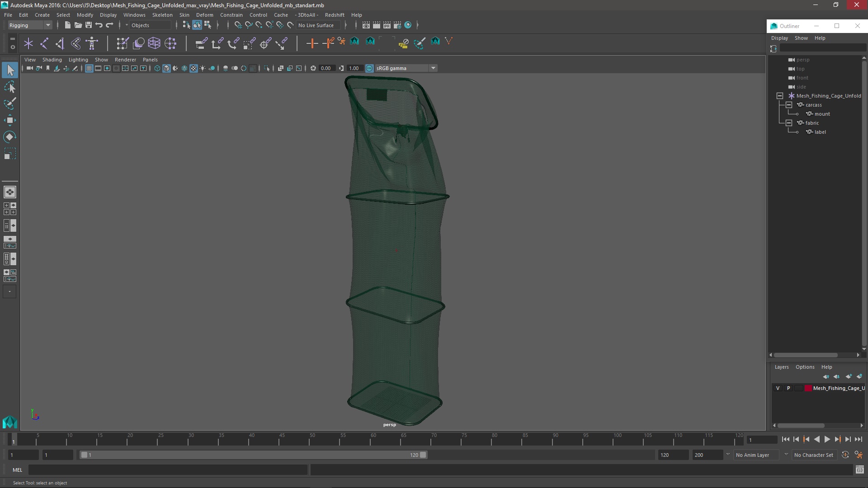Undo the last action
Image resolution: width=868 pixels, height=488 pixels.
click(99, 25)
